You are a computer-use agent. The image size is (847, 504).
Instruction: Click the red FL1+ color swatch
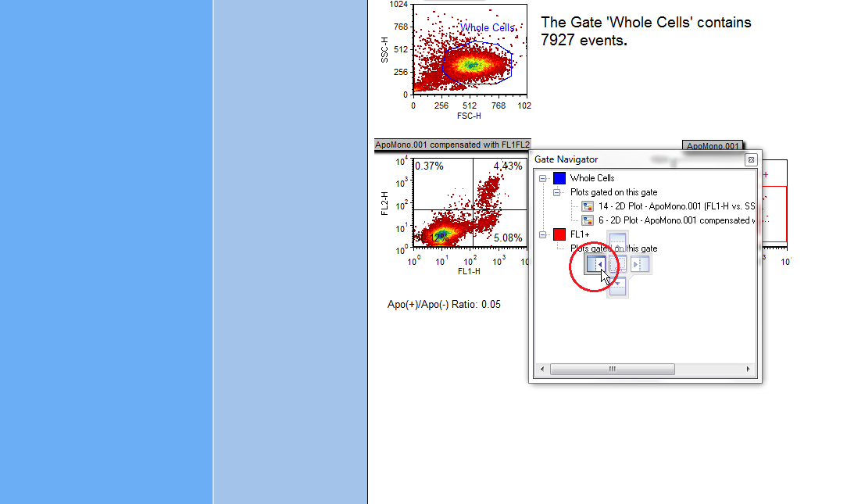coord(559,234)
